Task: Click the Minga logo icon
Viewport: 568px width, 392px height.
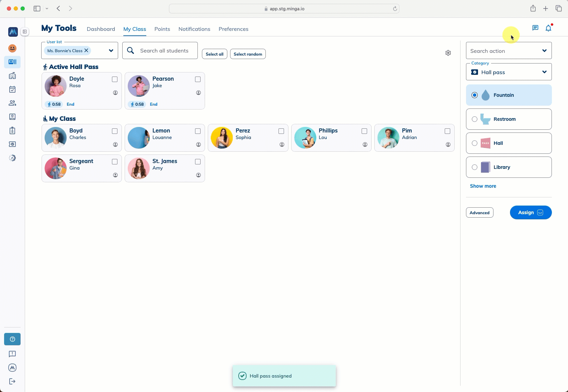Action: (x=13, y=32)
